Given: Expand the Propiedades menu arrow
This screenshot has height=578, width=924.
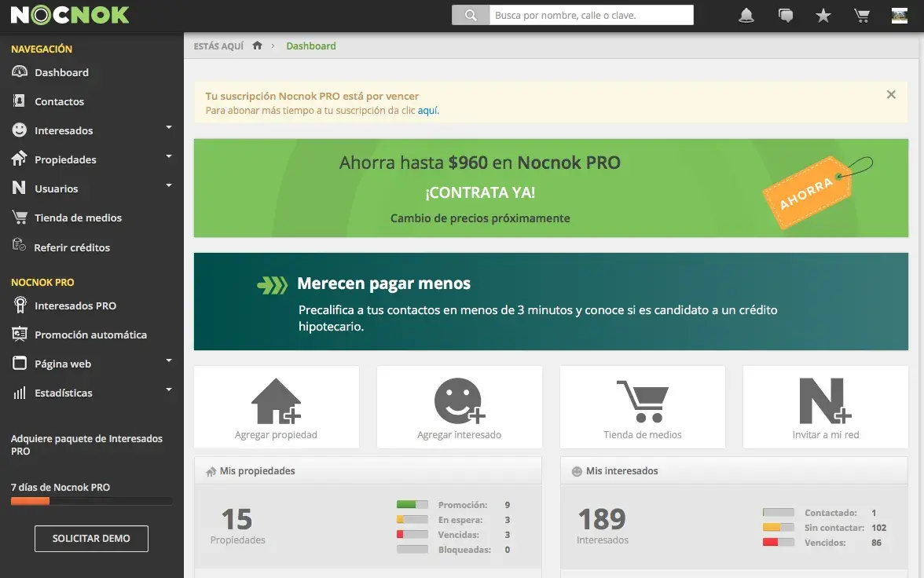Looking at the screenshot, I should pos(168,156).
